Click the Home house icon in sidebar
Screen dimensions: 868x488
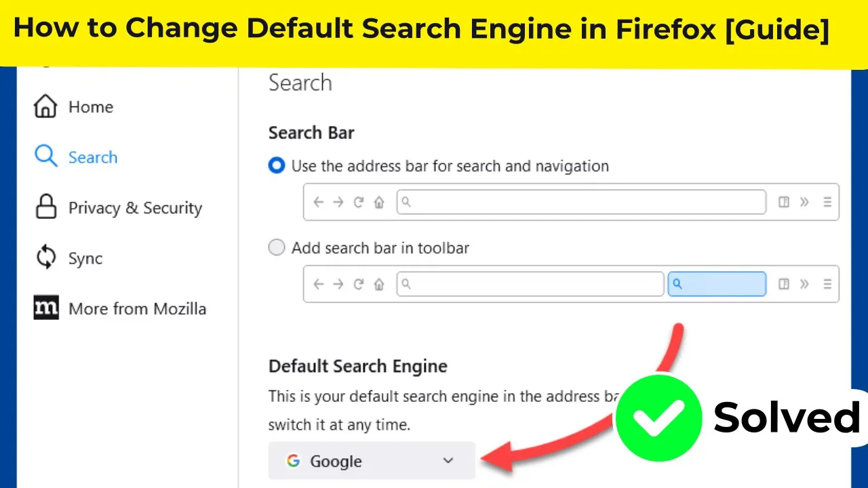[x=45, y=106]
